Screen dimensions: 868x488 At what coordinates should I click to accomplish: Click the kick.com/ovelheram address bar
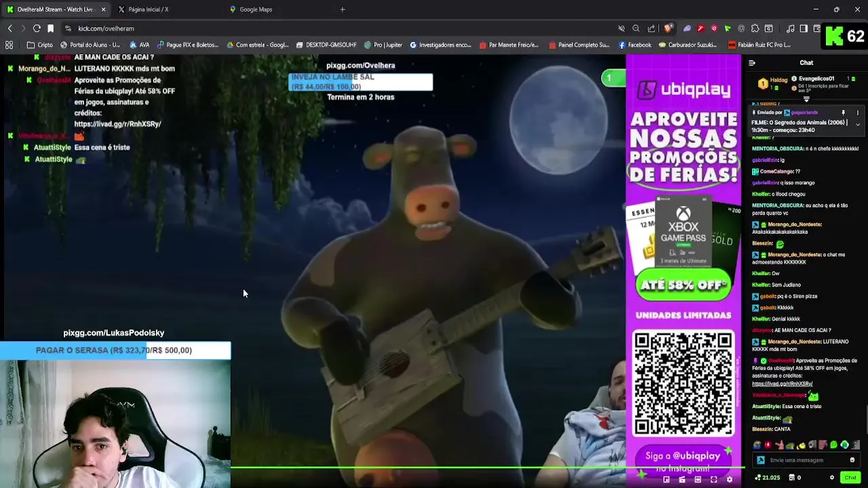(x=339, y=28)
